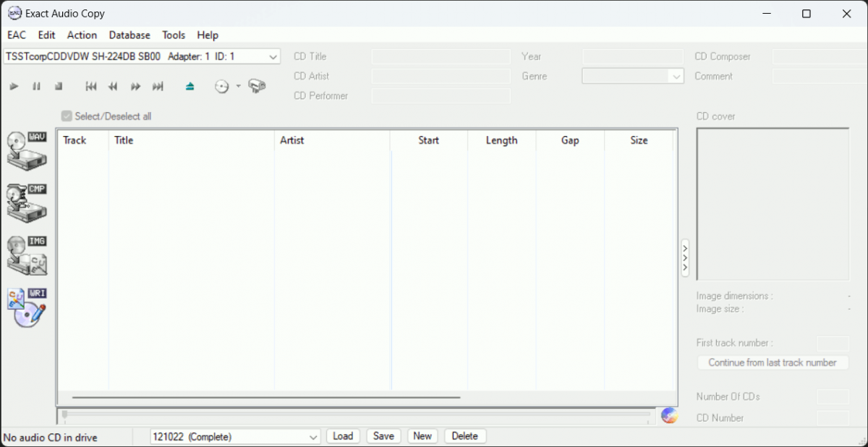Viewport: 868px width, 447px height.
Task: Open the Action menu
Action: (82, 35)
